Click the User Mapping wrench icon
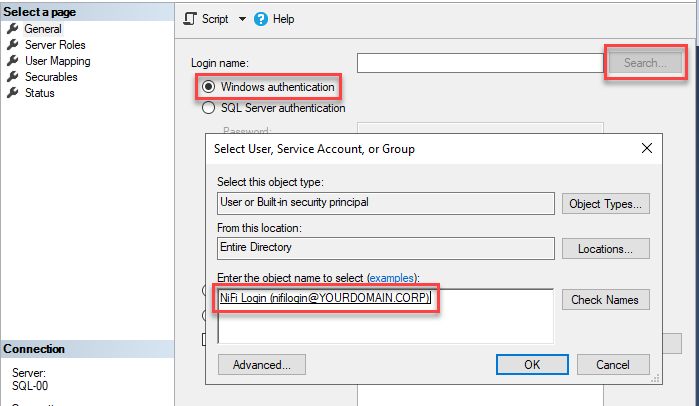Image resolution: width=699 pixels, height=406 pixels. pyautogui.click(x=13, y=61)
